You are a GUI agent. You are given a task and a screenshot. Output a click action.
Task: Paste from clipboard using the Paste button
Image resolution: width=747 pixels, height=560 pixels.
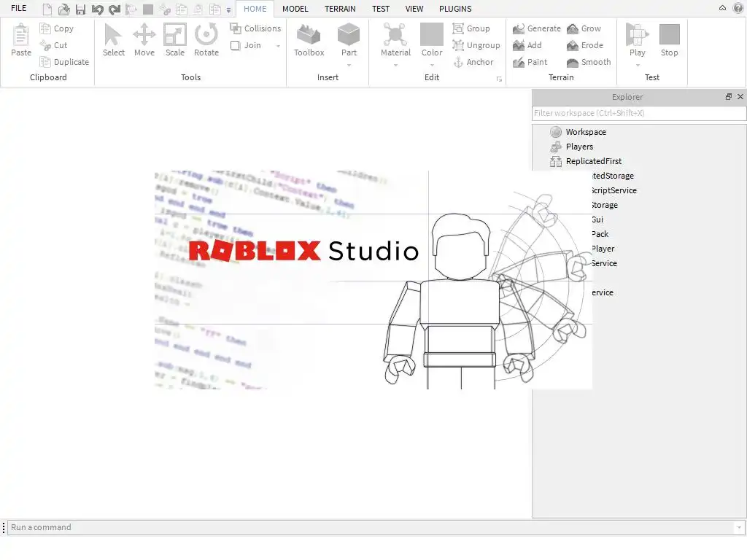tap(21, 41)
